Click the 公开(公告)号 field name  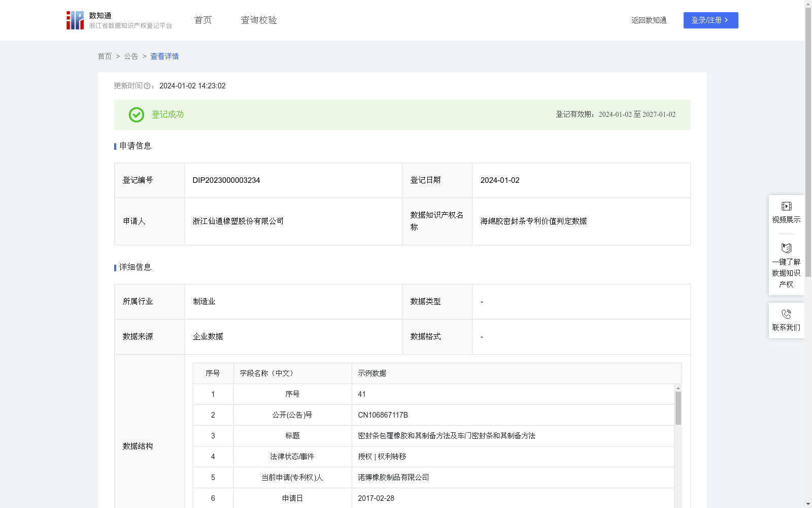292,415
